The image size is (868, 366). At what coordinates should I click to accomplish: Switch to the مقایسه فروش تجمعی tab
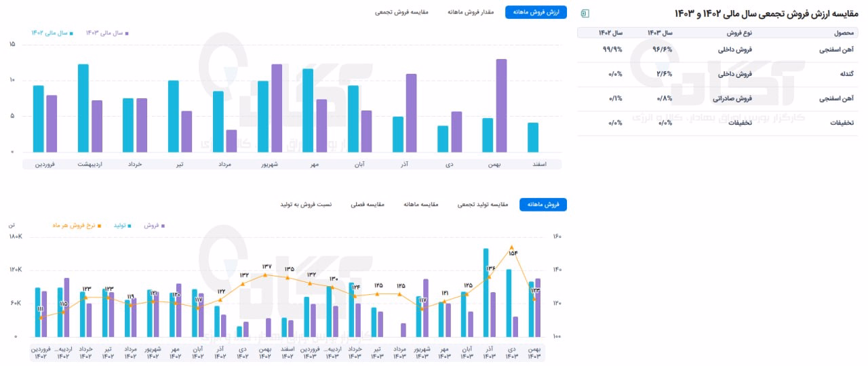tap(401, 12)
